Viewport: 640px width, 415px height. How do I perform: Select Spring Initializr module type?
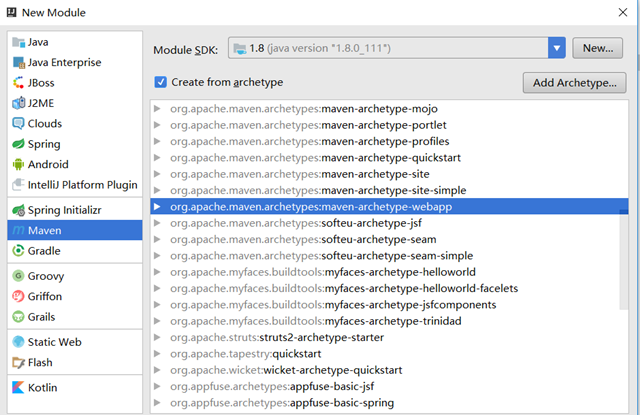(75, 210)
